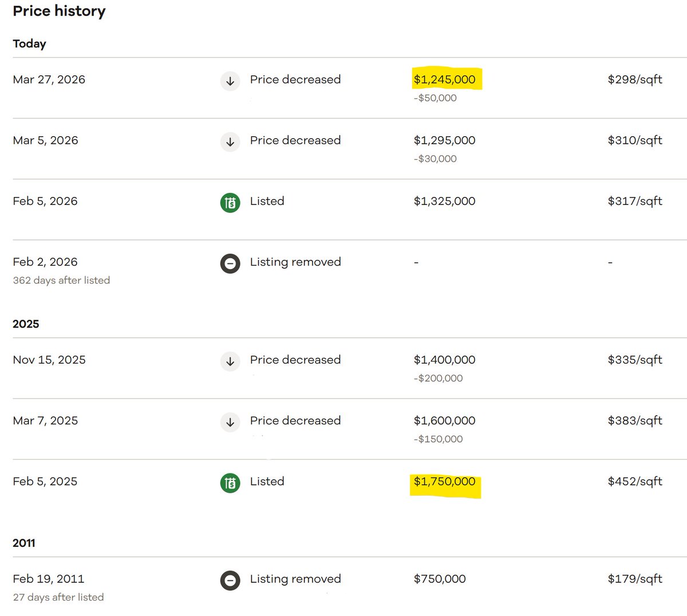Click the $298/sqft value
This screenshot has width=687, height=616.
[x=635, y=80]
